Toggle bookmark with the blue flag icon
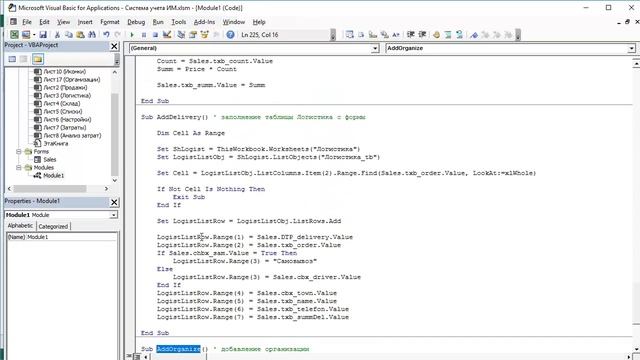Viewport: 640px width, 360px height. pyautogui.click(x=474, y=35)
